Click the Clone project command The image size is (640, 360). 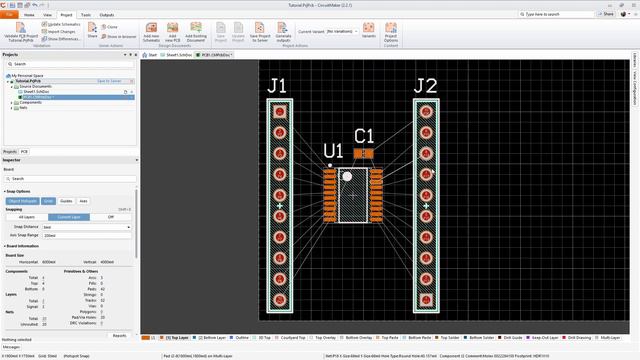tap(109, 27)
